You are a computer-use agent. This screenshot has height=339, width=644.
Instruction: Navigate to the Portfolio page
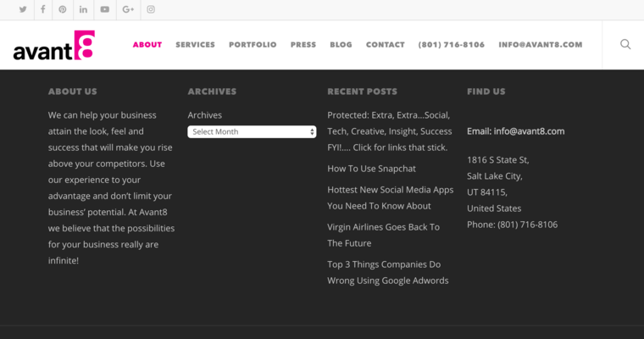click(253, 45)
